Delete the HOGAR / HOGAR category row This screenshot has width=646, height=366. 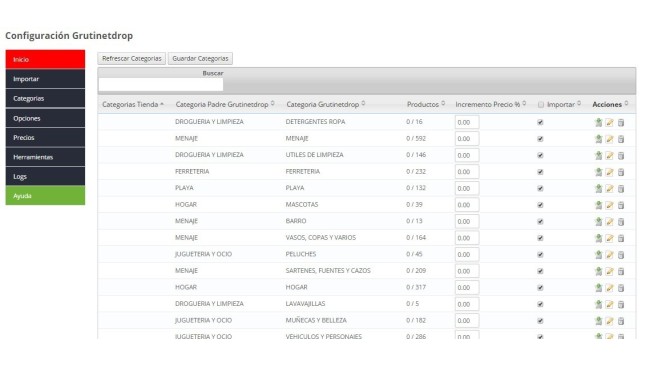click(x=621, y=287)
